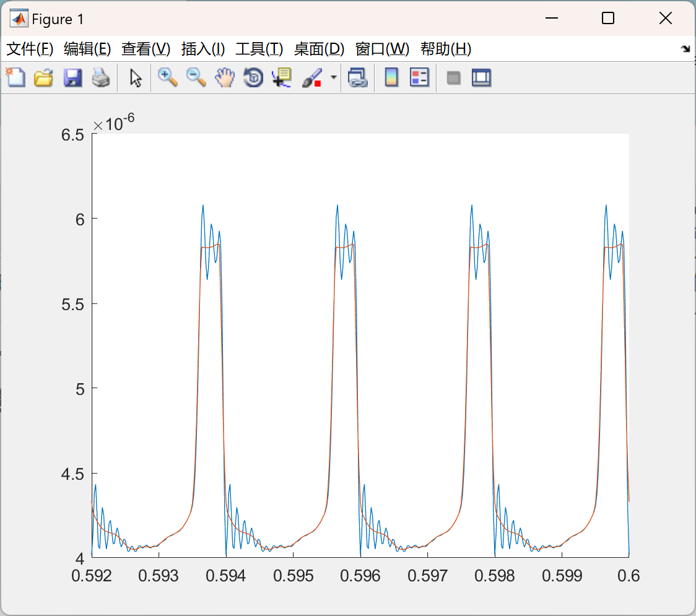696x616 pixels.
Task: Activate the Brush/Select Data tool
Action: (311, 77)
